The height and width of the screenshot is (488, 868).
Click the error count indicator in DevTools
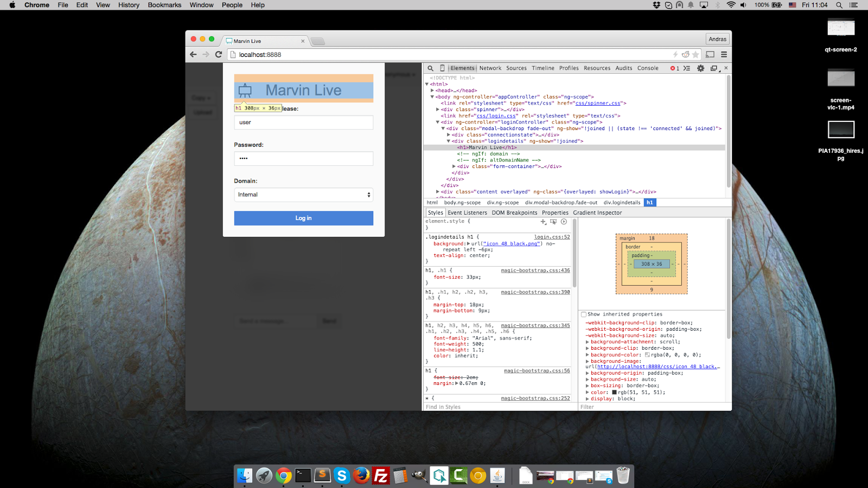(x=674, y=68)
